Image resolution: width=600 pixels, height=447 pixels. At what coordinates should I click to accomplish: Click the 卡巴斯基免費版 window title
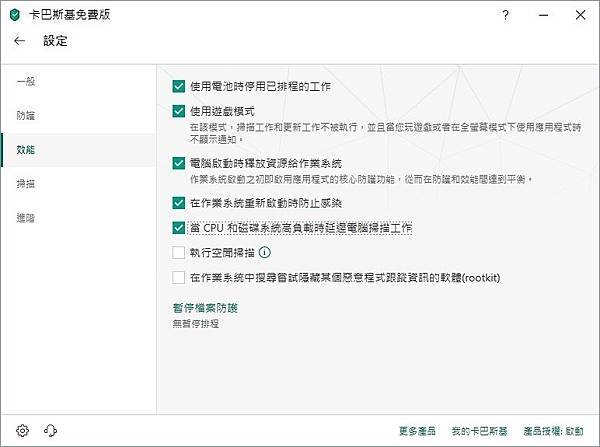pyautogui.click(x=70, y=15)
